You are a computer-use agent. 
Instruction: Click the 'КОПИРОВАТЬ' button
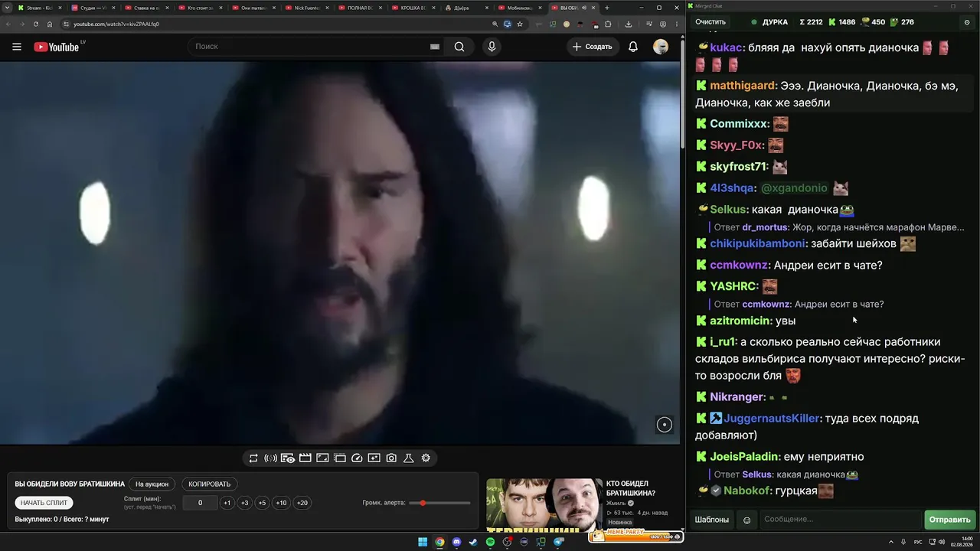point(209,484)
